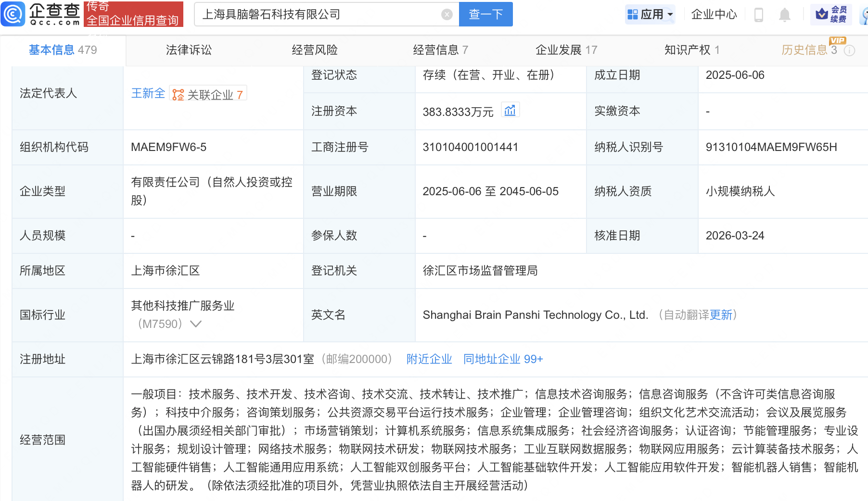The height and width of the screenshot is (501, 868).
Task: Expand the 国标行业 M7590 chevron
Action: pyautogui.click(x=195, y=324)
